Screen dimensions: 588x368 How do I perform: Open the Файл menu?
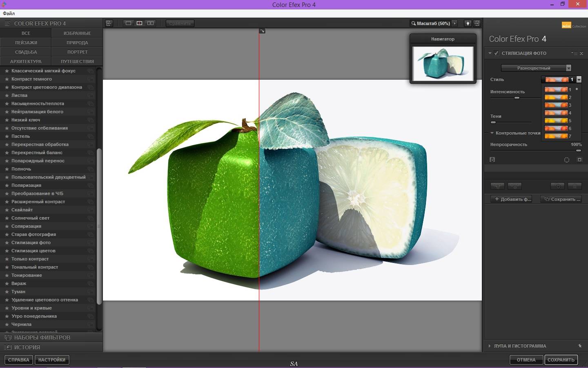(x=9, y=13)
